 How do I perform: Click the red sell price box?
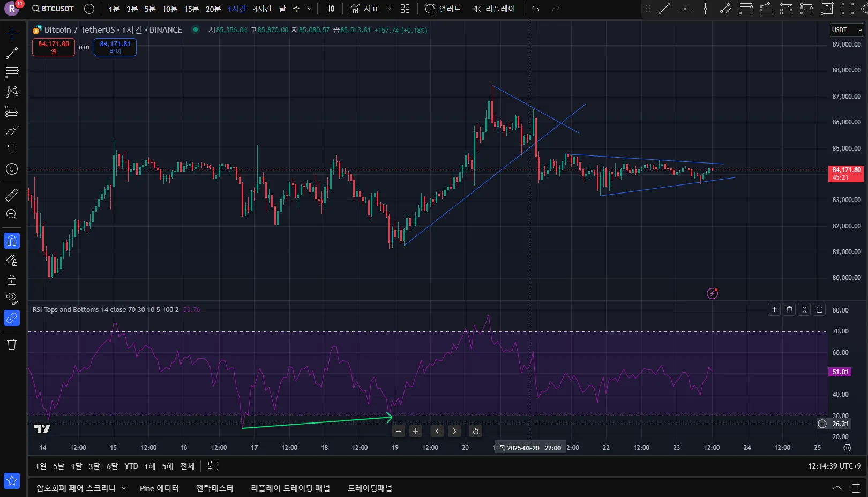54,47
